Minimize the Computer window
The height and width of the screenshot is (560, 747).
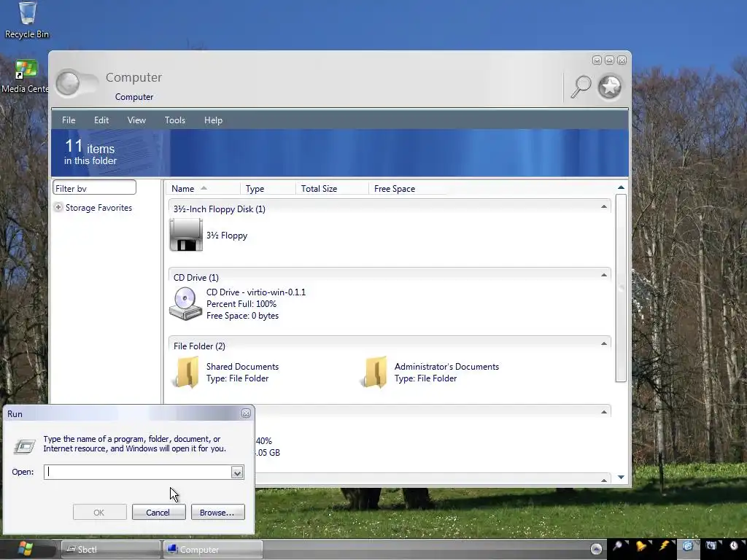pos(597,60)
